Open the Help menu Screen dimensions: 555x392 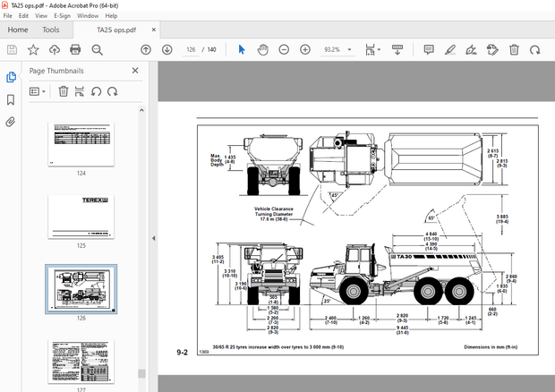point(111,16)
